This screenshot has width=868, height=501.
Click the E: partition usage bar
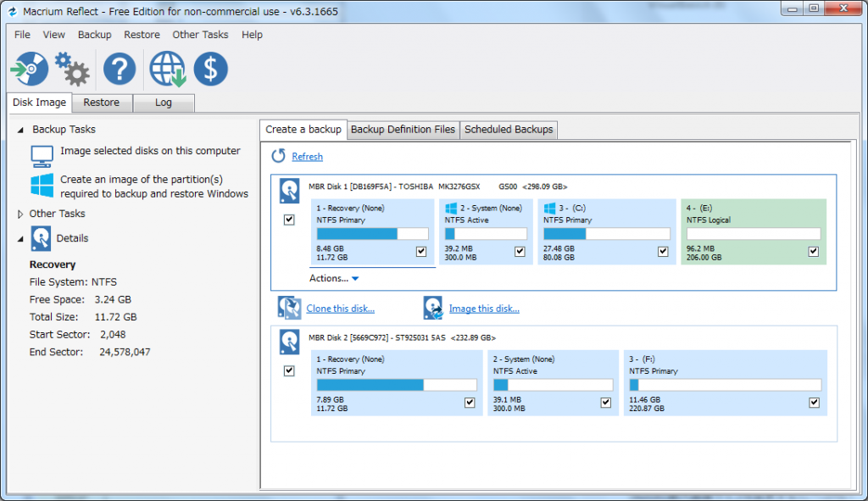pyautogui.click(x=754, y=234)
